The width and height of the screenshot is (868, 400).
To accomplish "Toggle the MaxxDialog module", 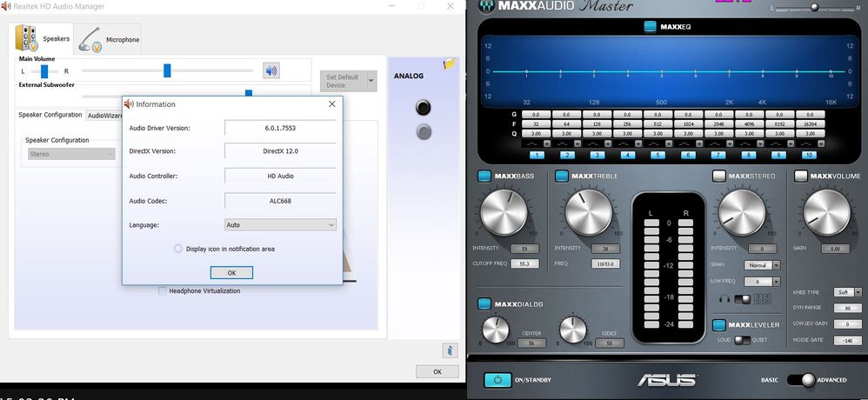I will pos(484,303).
